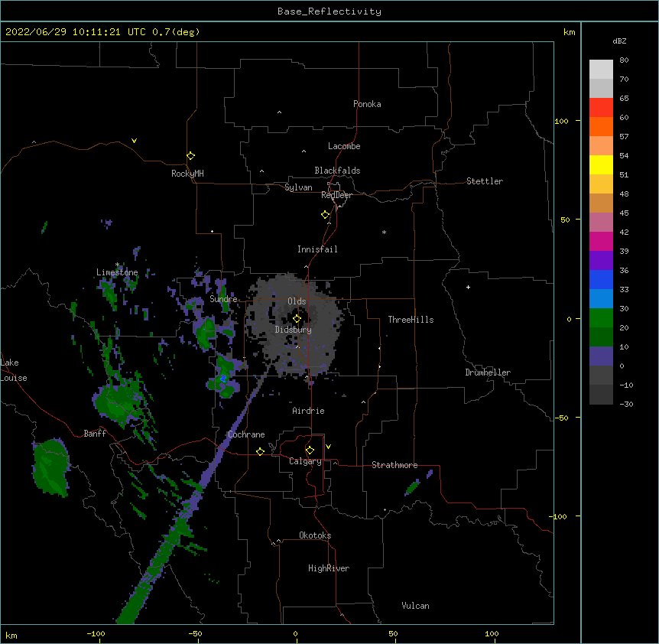This screenshot has width=659, height=644.
Task: Select the bright green 20-30 dBZ legend swatch
Action: click(601, 318)
